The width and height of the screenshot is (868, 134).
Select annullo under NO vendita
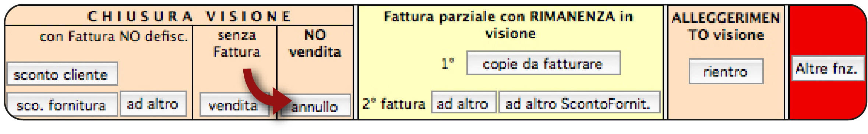tap(315, 106)
